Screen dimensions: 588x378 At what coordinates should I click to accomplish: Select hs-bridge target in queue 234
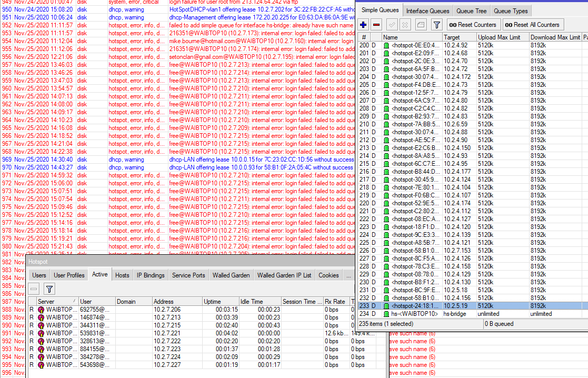(454, 314)
